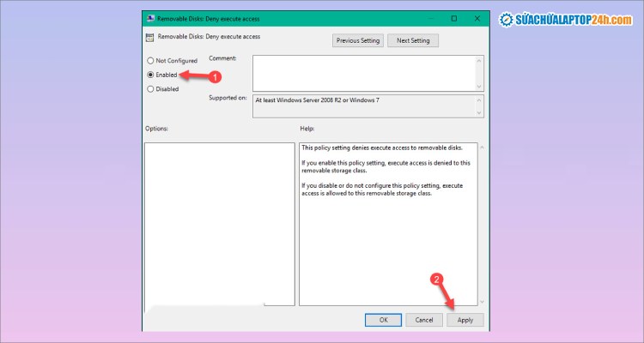Choose the Enabled radio button
644x343 pixels.
click(151, 75)
